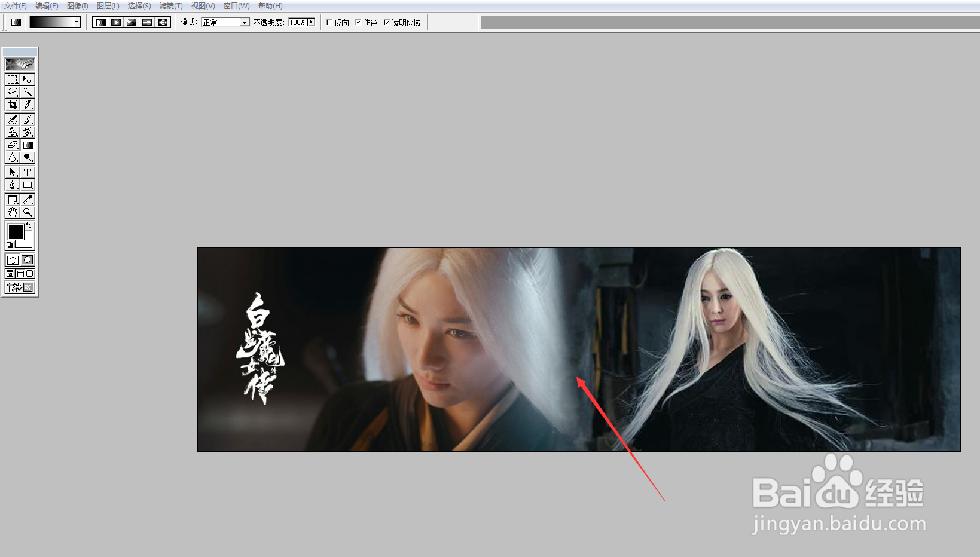The image size is (980, 557).
Task: Choose Linear gradient style
Action: point(100,22)
